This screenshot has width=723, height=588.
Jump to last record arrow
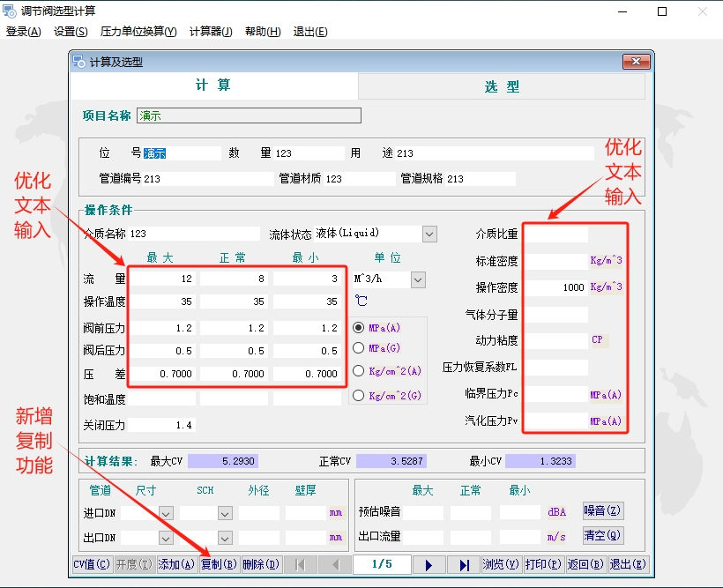point(465,564)
